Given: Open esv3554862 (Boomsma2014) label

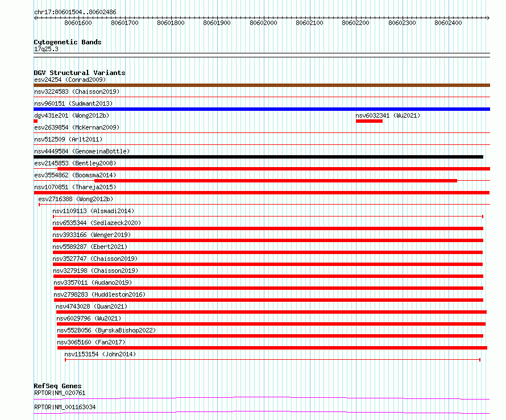Looking at the screenshot, I should [75, 175].
